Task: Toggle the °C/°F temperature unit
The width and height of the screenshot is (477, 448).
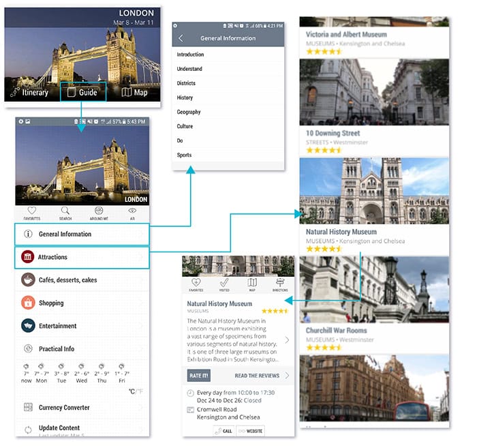Action: pyautogui.click(x=136, y=391)
